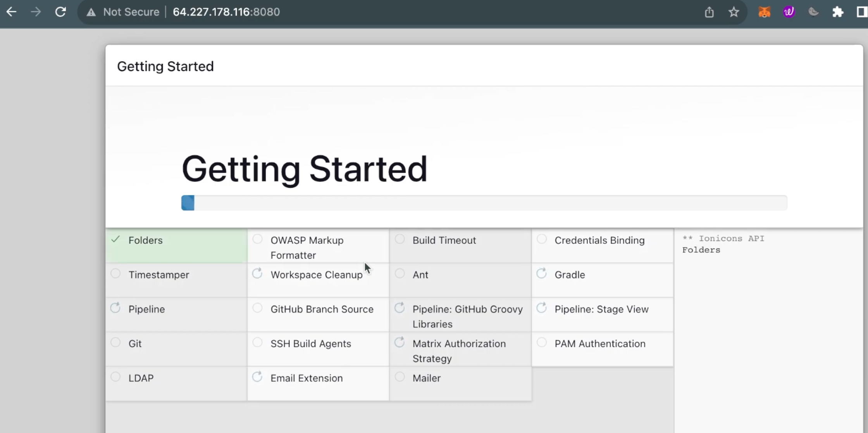Image resolution: width=868 pixels, height=433 pixels.
Task: Click the SSH Build Agents pending circle
Action: [257, 342]
